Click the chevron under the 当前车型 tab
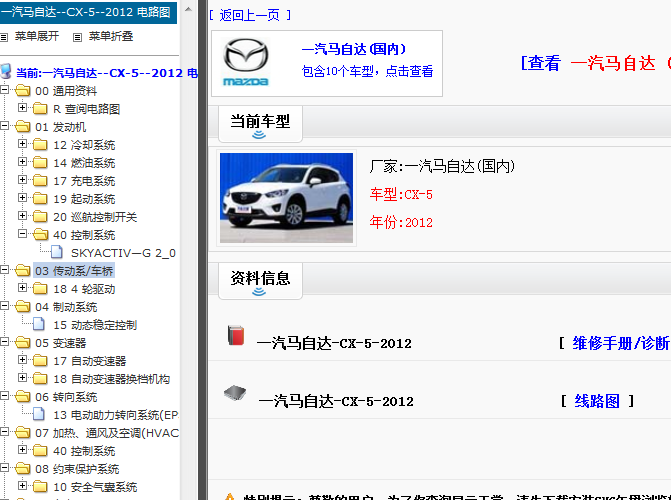 point(259,135)
